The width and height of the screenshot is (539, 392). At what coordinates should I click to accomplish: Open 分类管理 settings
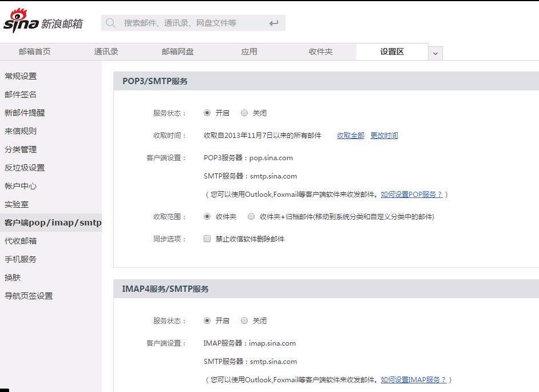(x=21, y=149)
